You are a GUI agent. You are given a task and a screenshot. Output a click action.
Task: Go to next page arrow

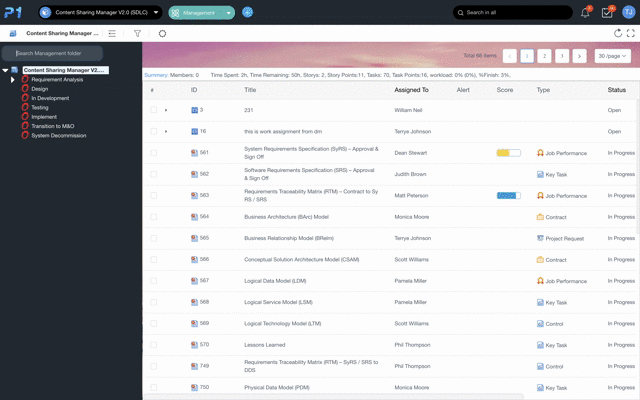tap(580, 56)
